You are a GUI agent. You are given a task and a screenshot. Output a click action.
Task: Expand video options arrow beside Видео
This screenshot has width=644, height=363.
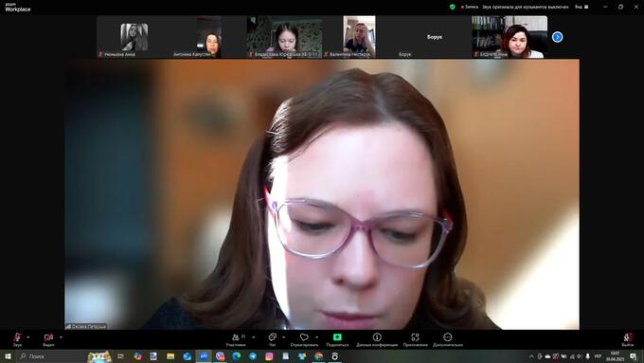tap(61, 337)
